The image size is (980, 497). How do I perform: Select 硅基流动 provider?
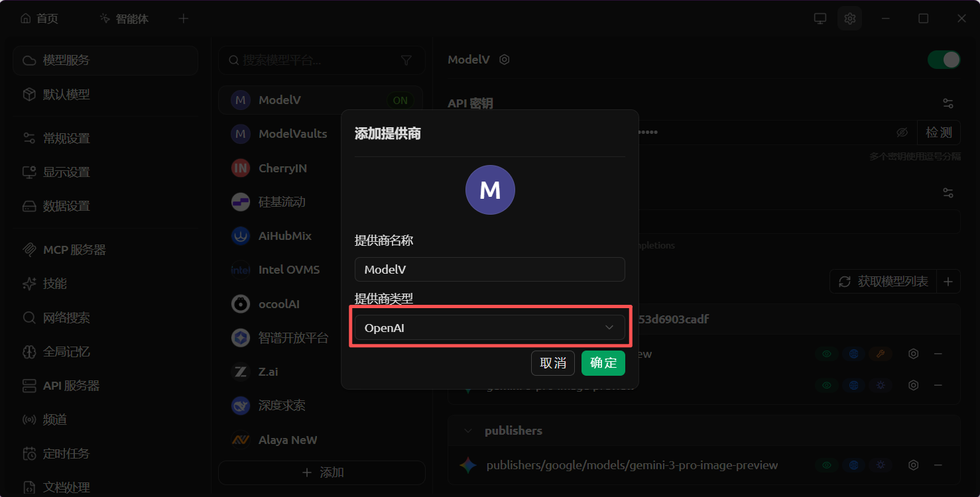pos(321,202)
